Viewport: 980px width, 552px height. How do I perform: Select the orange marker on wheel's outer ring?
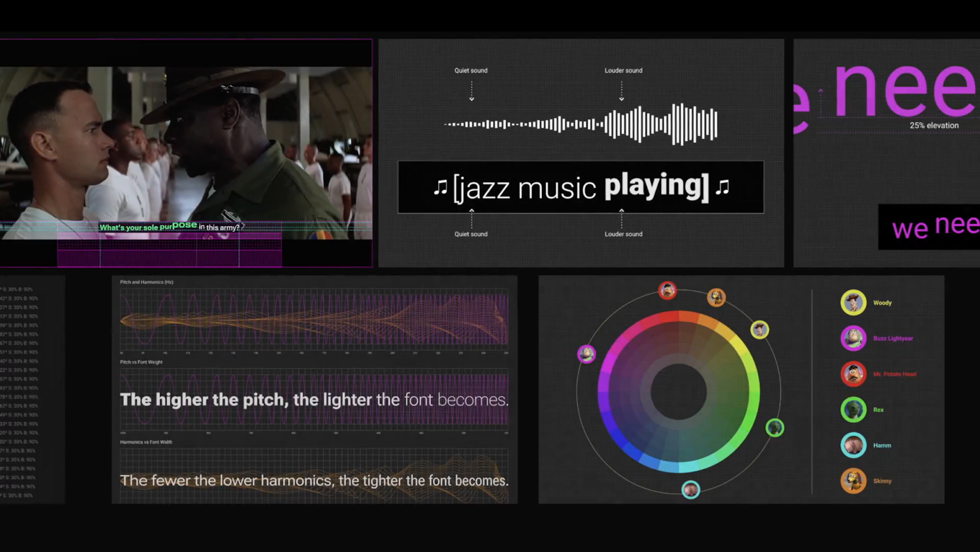[x=716, y=297]
